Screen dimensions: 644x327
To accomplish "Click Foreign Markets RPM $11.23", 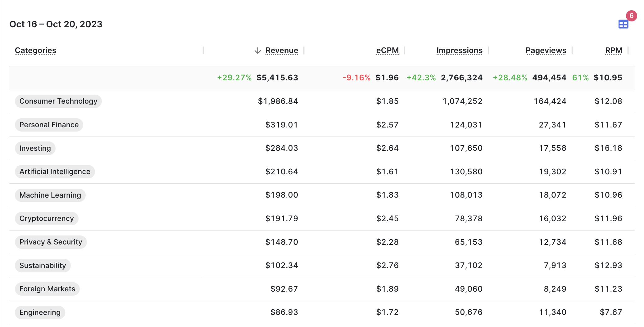I will 608,289.
